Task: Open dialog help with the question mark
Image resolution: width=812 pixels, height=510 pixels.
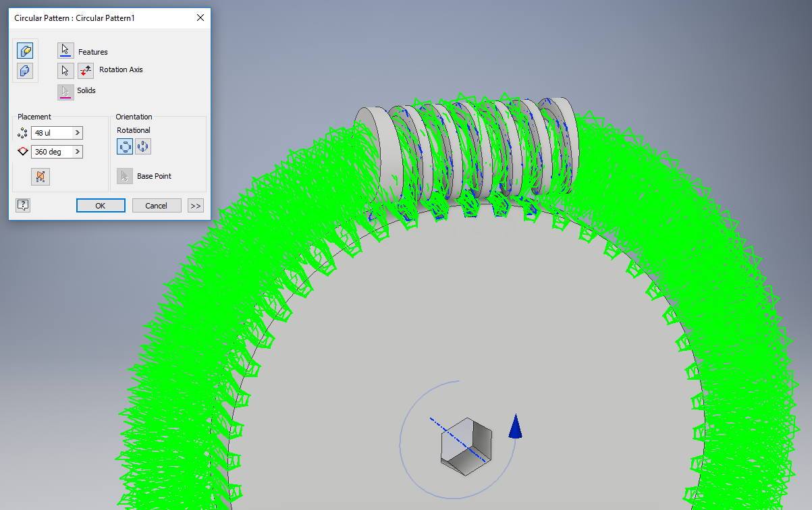Action: point(23,205)
